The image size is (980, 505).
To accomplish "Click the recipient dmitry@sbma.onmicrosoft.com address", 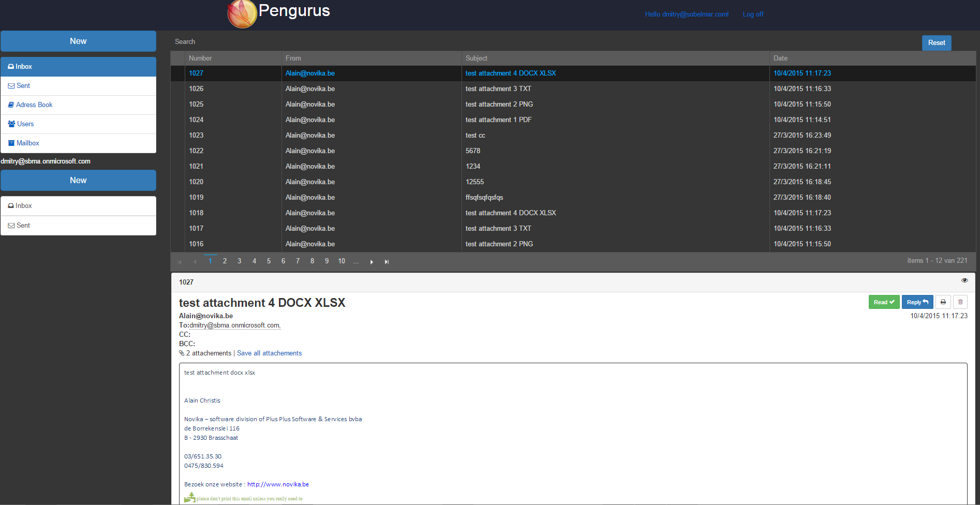I will pyautogui.click(x=235, y=325).
